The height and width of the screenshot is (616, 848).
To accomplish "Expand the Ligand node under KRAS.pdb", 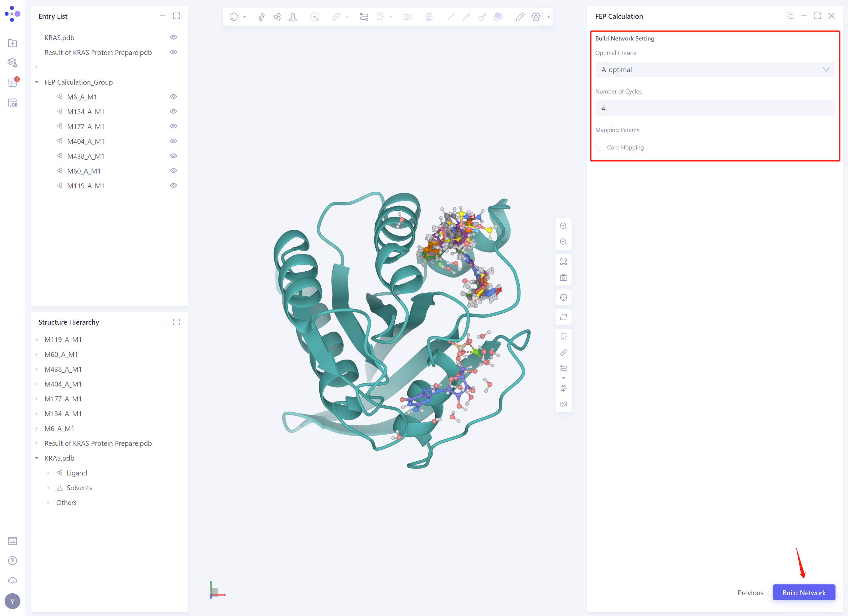I will [x=48, y=473].
